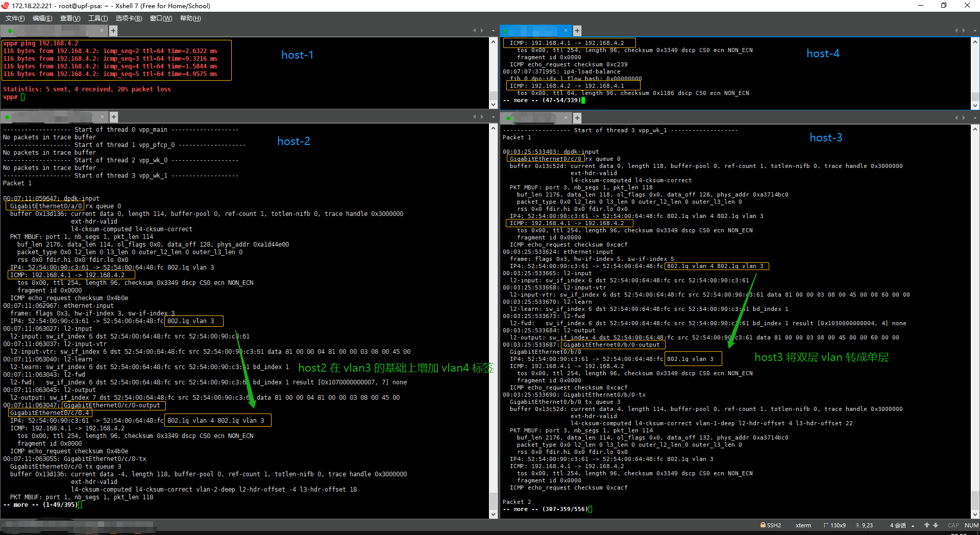Click the up arrow icon in status bar

point(927,525)
